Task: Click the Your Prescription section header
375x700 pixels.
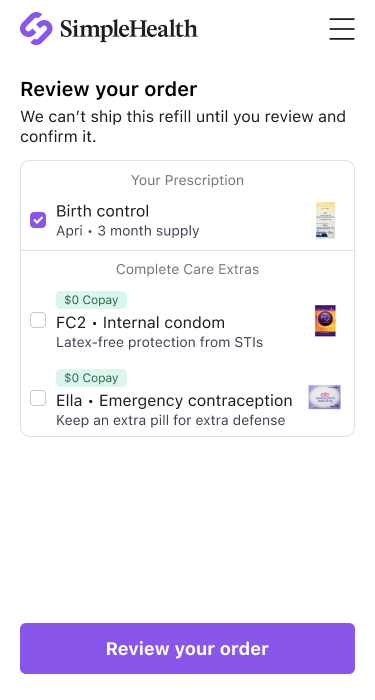Action: point(188,180)
